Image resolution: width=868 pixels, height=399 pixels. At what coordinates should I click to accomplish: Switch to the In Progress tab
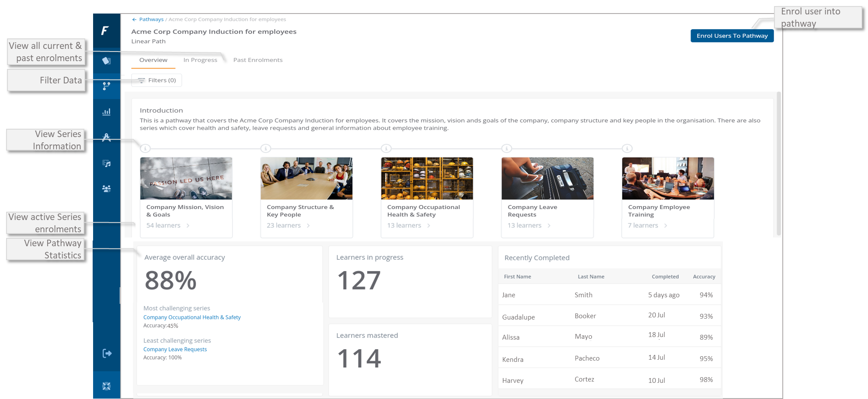[200, 60]
